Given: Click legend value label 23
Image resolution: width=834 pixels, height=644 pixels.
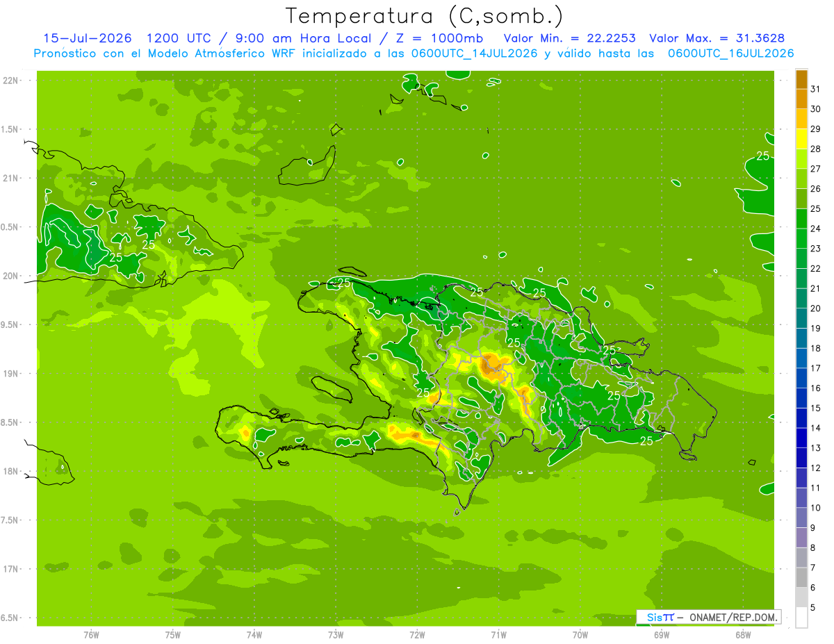Looking at the screenshot, I should (x=816, y=248).
